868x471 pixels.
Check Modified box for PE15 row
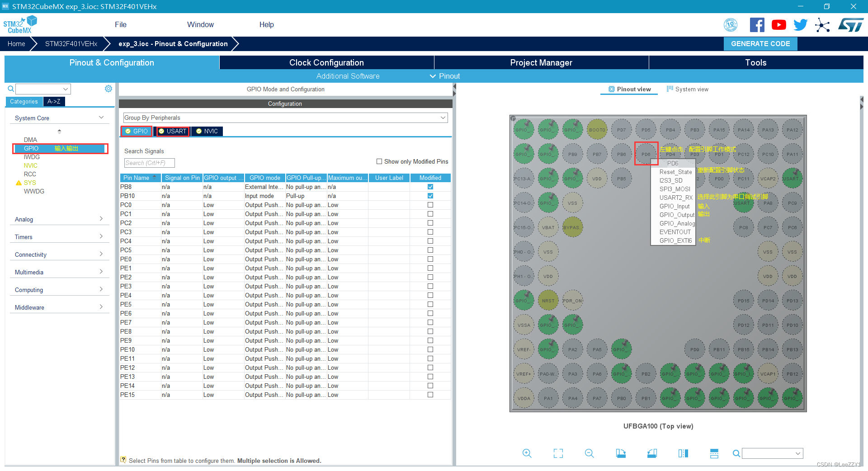tap(430, 395)
